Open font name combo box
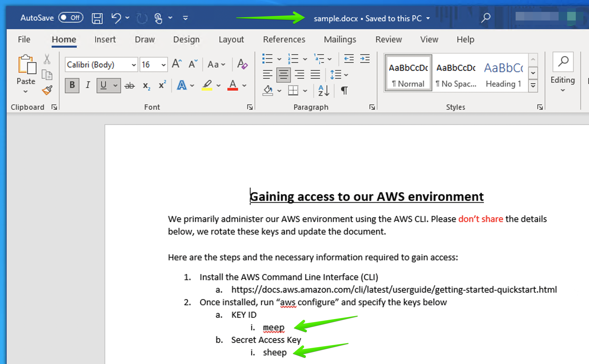The width and height of the screenshot is (589, 364). click(x=101, y=64)
